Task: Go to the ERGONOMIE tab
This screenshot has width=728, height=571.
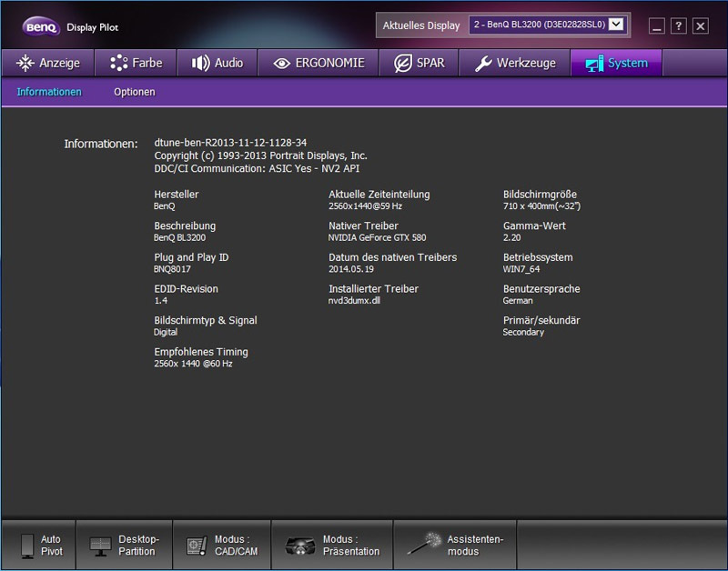Action: click(318, 63)
